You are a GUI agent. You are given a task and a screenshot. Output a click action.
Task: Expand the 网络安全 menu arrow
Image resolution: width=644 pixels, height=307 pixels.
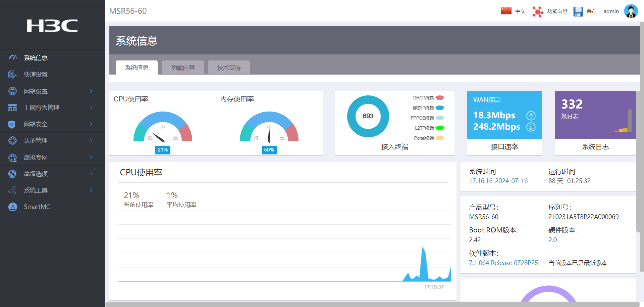pos(91,124)
